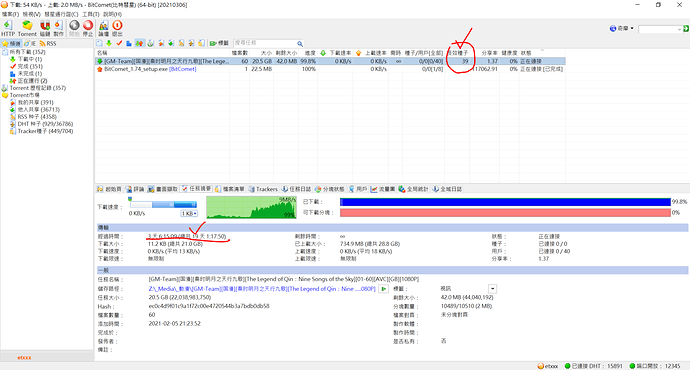Image resolution: width=690 pixels, height=370 pixels.
Task: Click the blue save path link
Action: [262, 289]
